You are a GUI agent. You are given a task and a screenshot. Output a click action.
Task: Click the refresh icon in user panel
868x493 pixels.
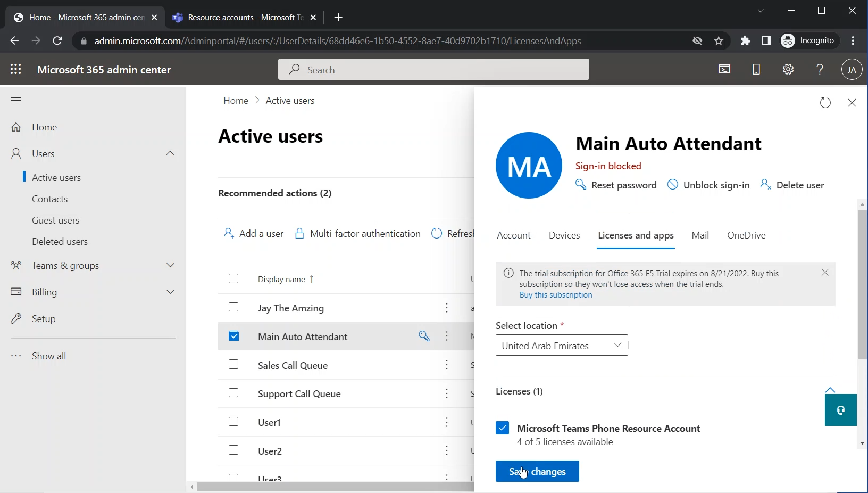pos(825,103)
